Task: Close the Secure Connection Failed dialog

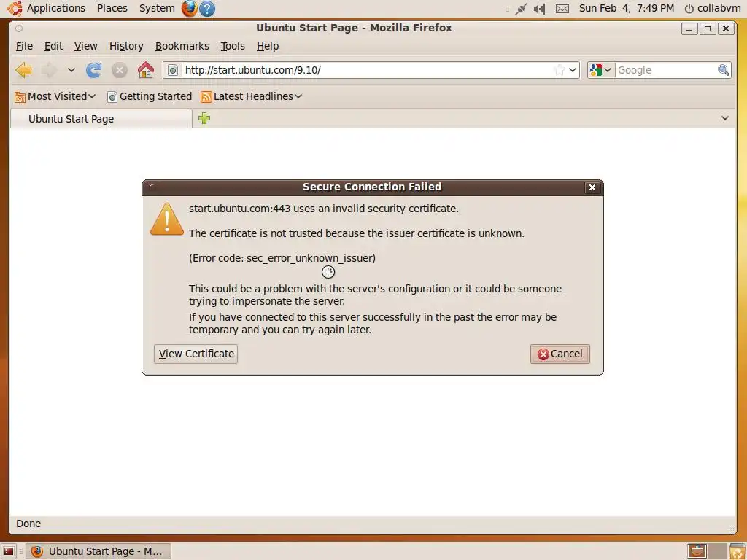Action: (x=592, y=187)
